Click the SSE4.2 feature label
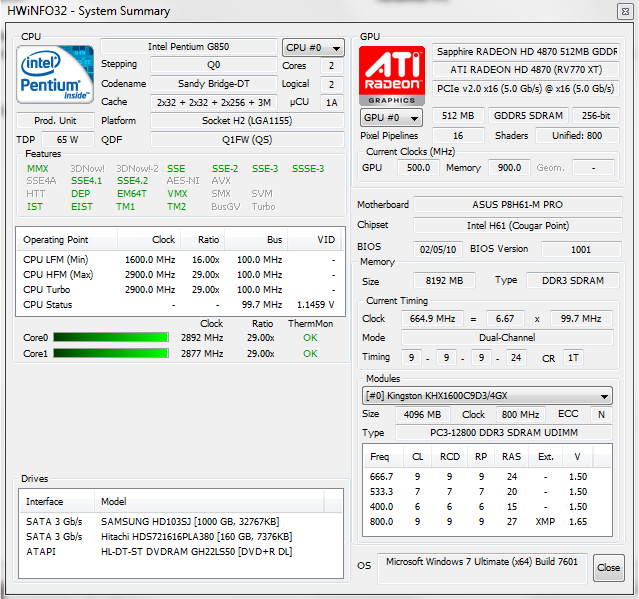This screenshot has width=639, height=599. [x=132, y=181]
